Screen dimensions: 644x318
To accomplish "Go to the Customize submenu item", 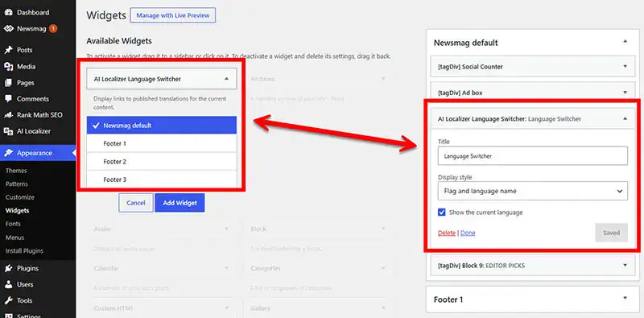I will pyautogui.click(x=19, y=197).
